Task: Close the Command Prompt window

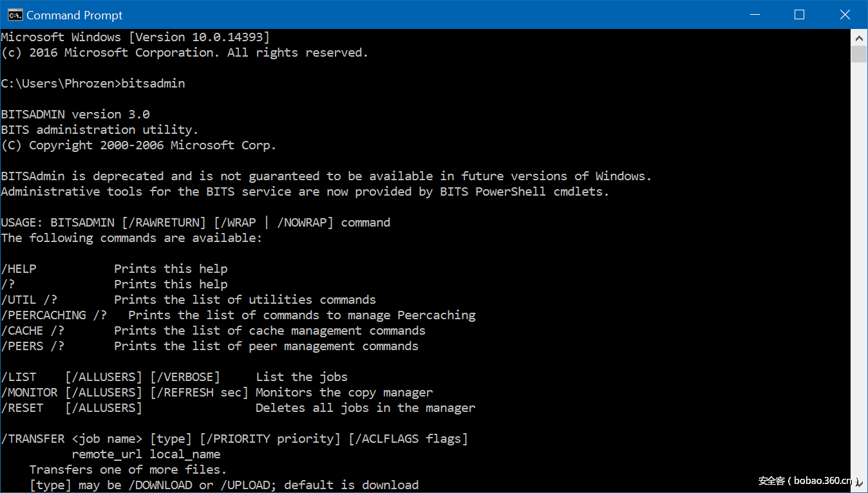Action: 845,15
